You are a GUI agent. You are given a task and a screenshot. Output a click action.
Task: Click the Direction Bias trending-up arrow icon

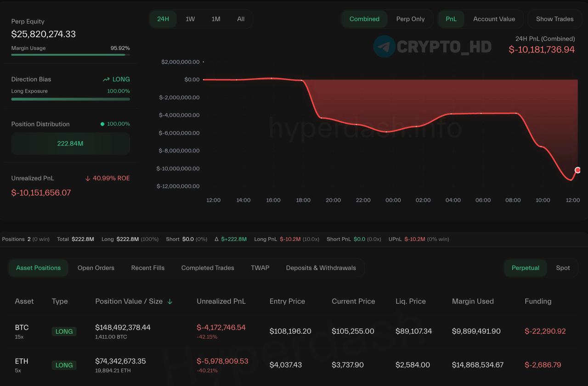[106, 79]
